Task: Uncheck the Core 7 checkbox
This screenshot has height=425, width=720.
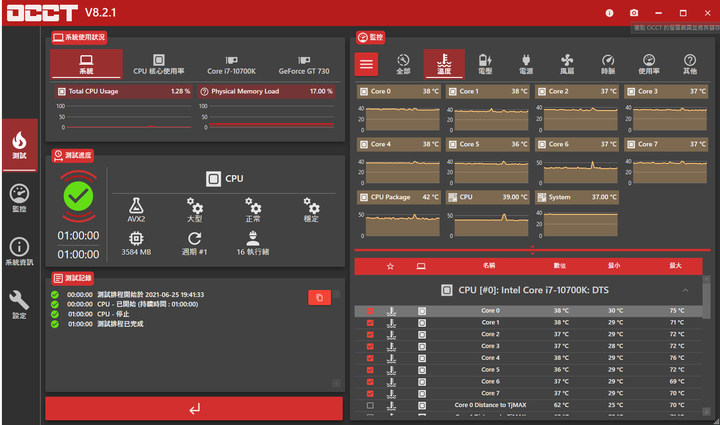Action: 370,393
